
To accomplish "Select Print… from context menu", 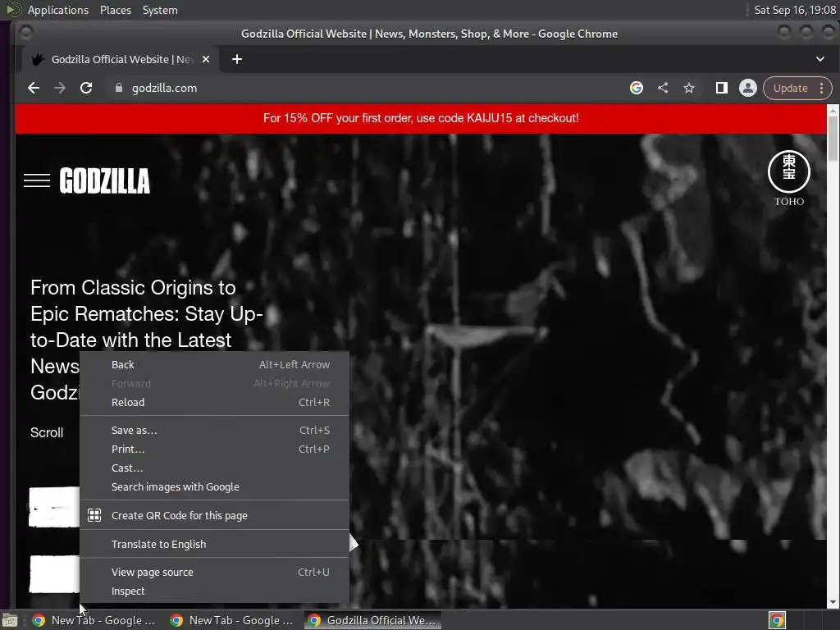I will click(x=214, y=449).
